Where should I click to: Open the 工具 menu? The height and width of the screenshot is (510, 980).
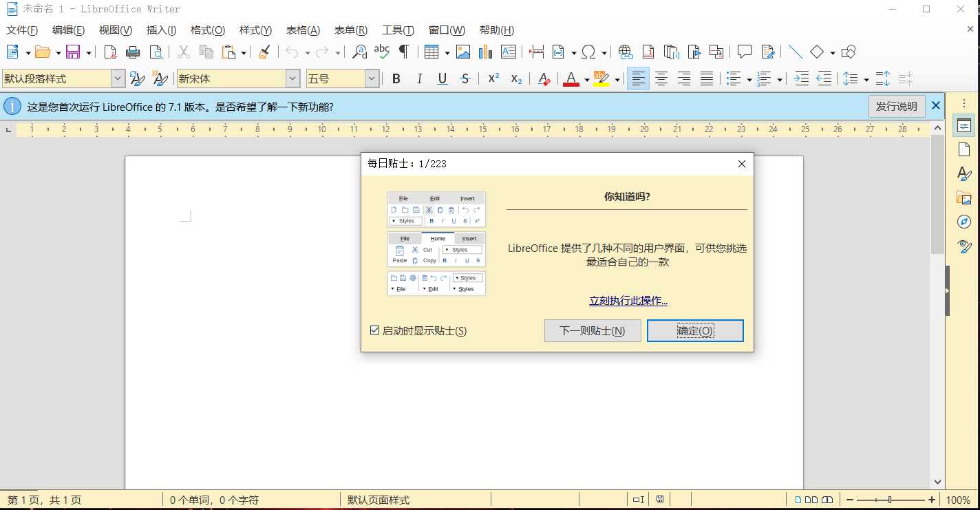(x=396, y=30)
